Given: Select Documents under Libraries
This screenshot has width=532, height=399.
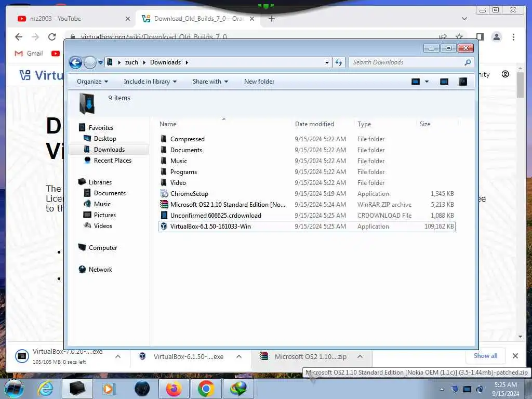Looking at the screenshot, I should pyautogui.click(x=110, y=193).
